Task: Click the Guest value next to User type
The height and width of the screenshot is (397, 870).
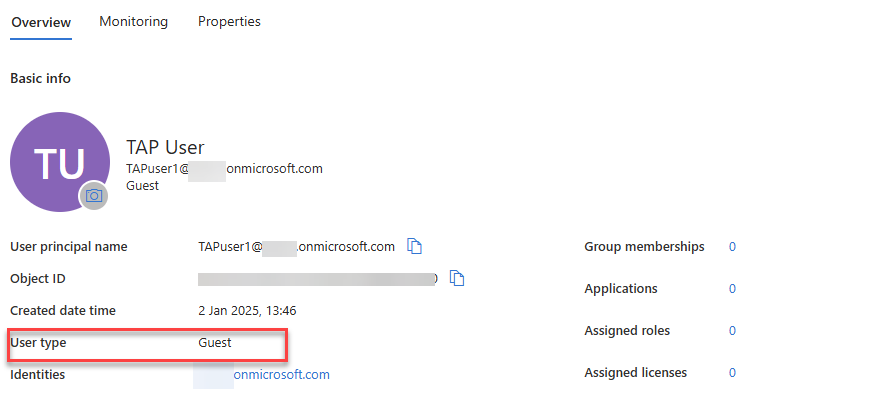Action: [215, 343]
